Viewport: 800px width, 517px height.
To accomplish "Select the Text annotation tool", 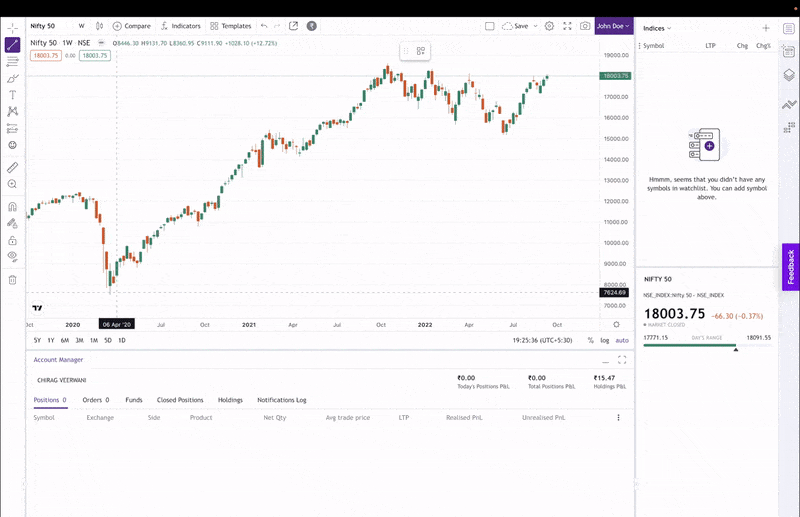I will [12, 95].
